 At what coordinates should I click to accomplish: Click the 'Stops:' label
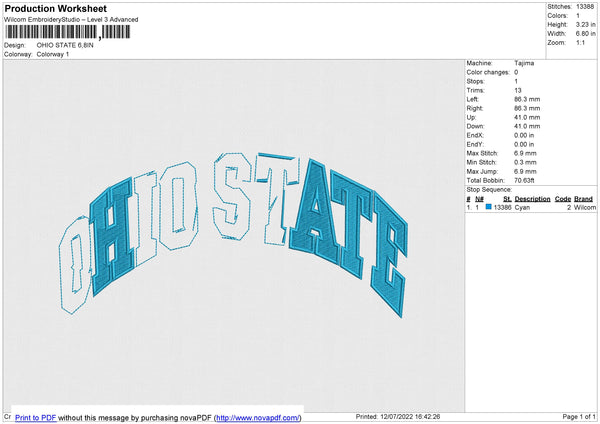(475, 82)
